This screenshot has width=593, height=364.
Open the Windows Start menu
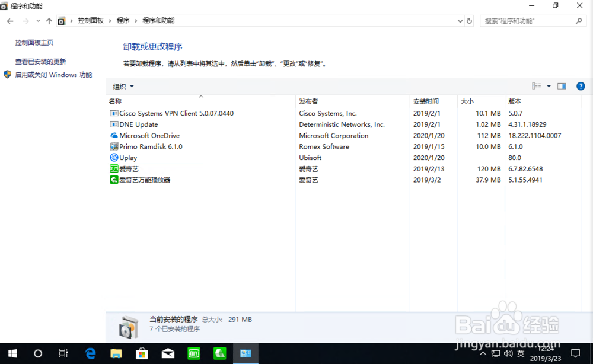click(x=12, y=353)
